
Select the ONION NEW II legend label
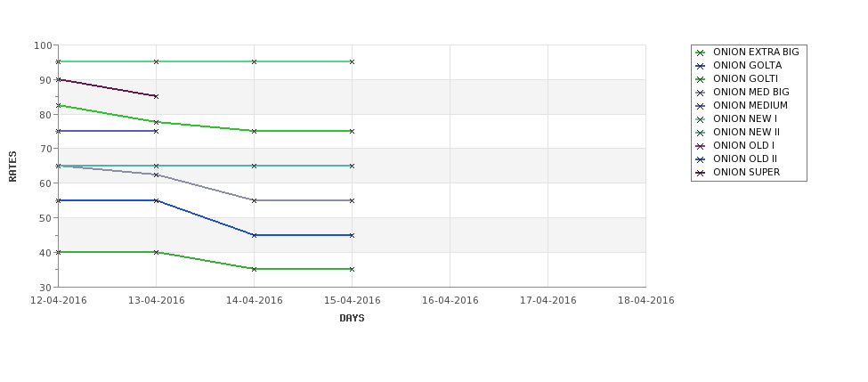click(746, 133)
